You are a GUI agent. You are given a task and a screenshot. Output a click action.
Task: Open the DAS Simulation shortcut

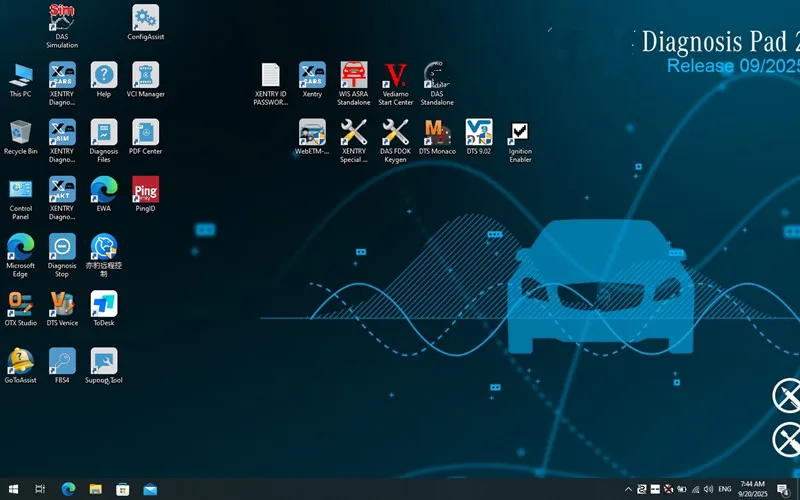click(x=62, y=26)
